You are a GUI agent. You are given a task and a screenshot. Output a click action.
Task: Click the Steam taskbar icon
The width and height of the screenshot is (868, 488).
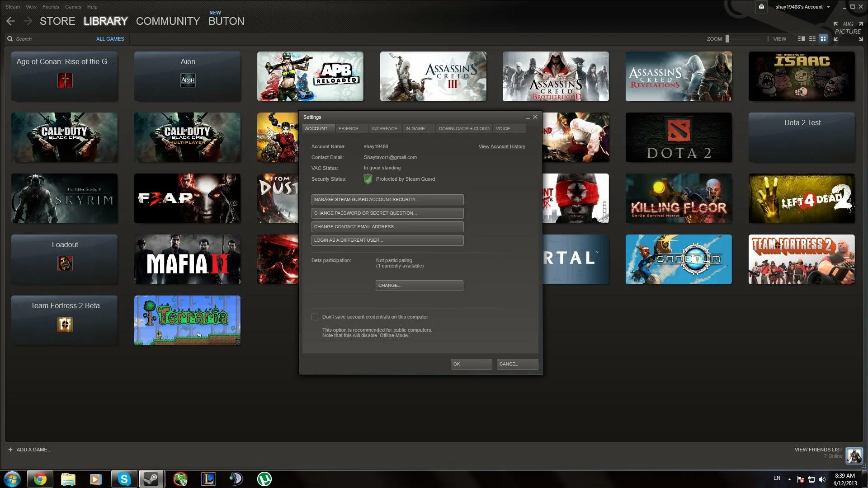point(151,479)
